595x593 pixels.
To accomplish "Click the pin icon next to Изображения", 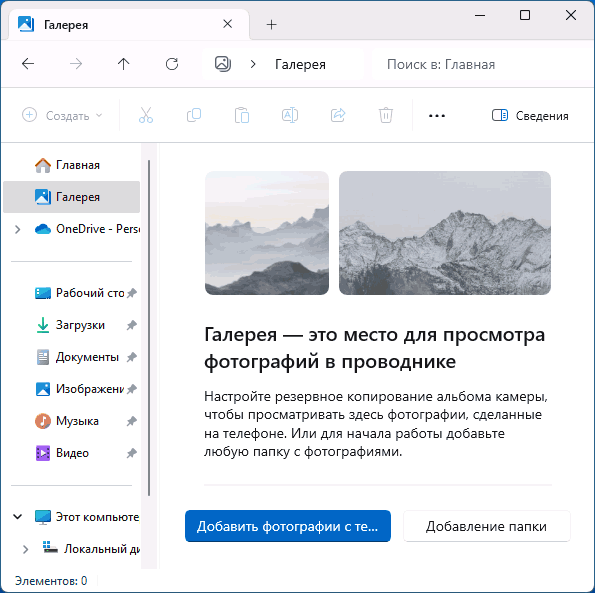I will (132, 389).
